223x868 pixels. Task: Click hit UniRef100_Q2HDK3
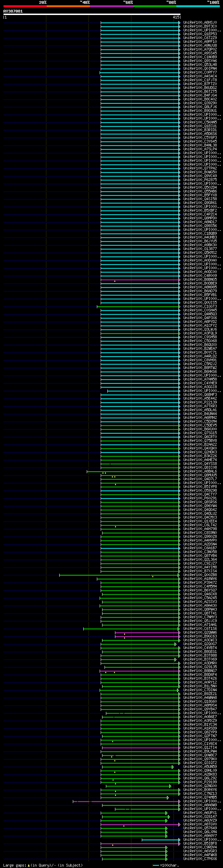coord(200,452)
